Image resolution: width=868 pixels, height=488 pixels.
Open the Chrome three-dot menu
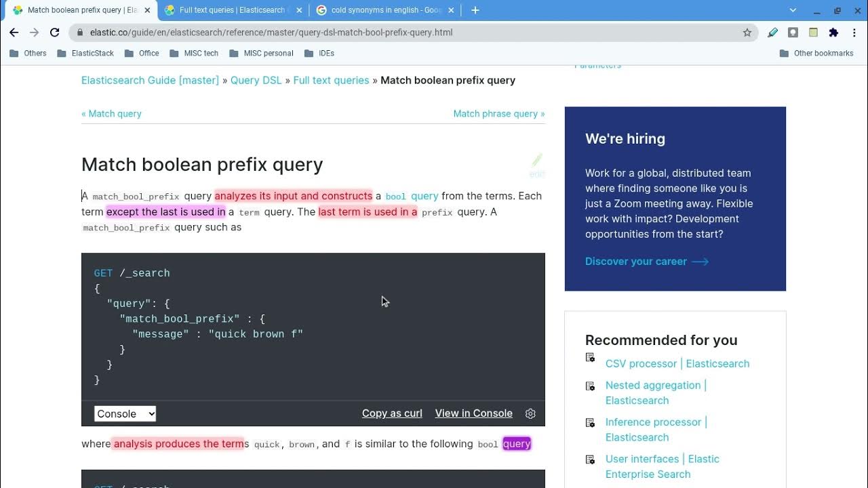coord(854,33)
